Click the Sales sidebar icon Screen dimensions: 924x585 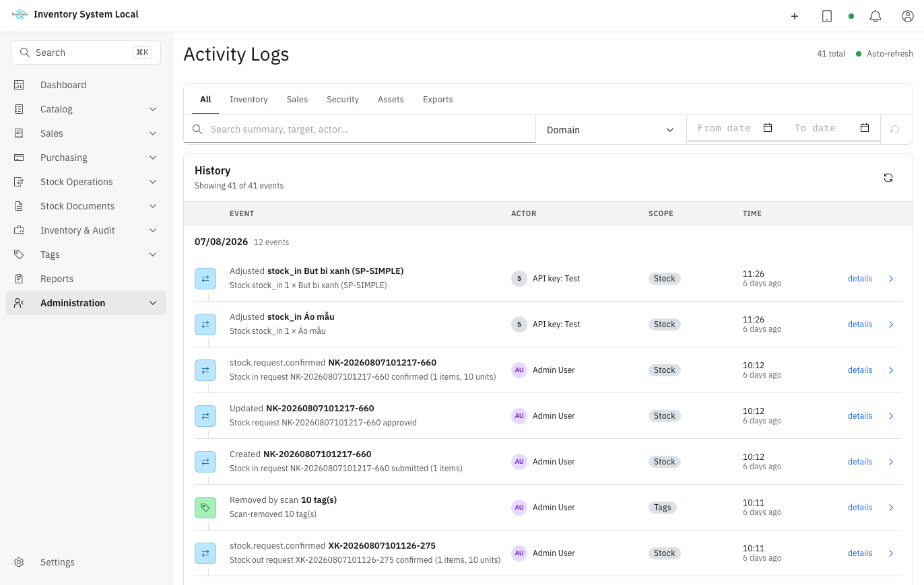tap(19, 133)
